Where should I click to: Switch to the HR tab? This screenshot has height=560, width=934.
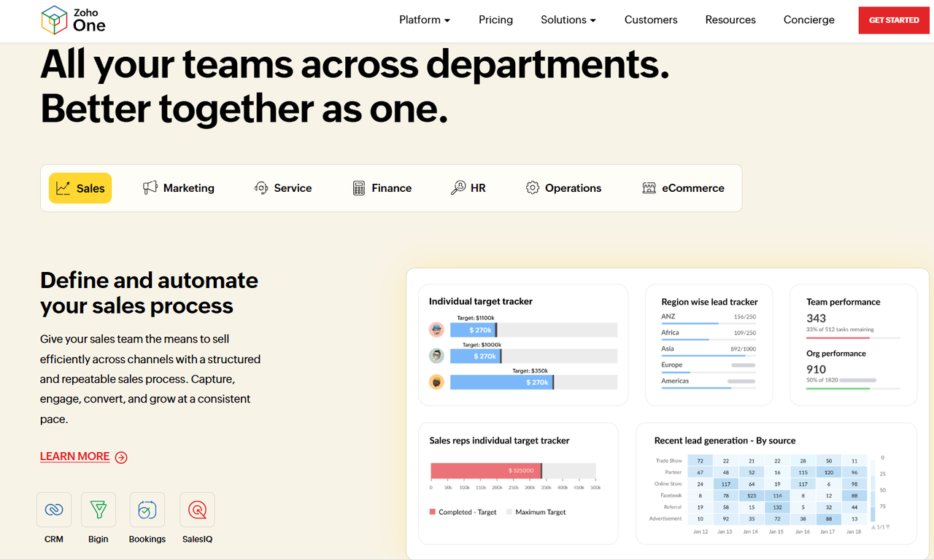(x=468, y=188)
